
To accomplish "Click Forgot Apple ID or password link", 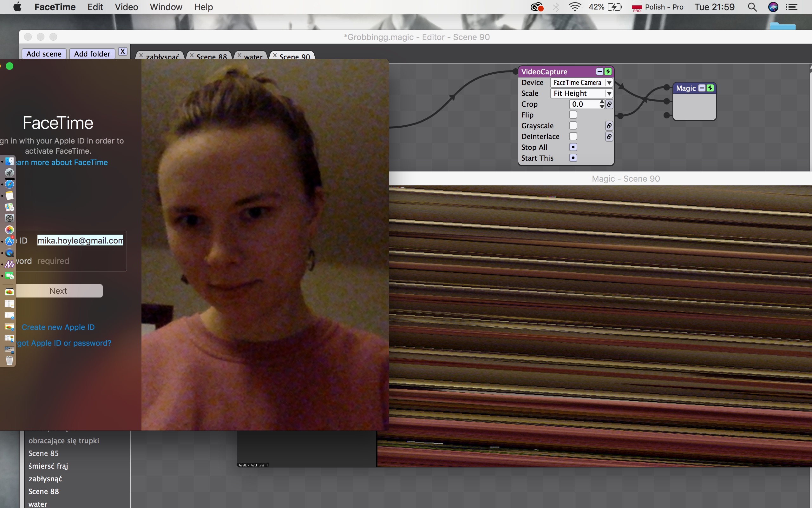I will pyautogui.click(x=64, y=343).
